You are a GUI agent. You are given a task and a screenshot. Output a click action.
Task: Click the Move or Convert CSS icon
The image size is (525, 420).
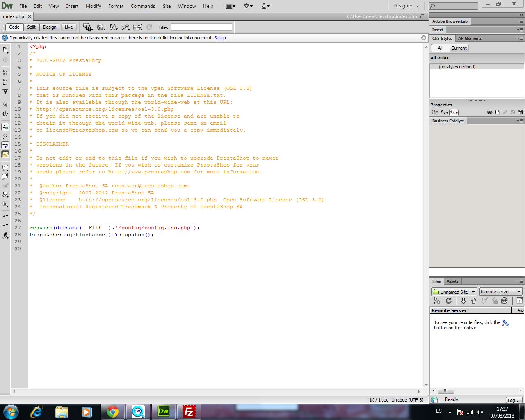click(5, 204)
